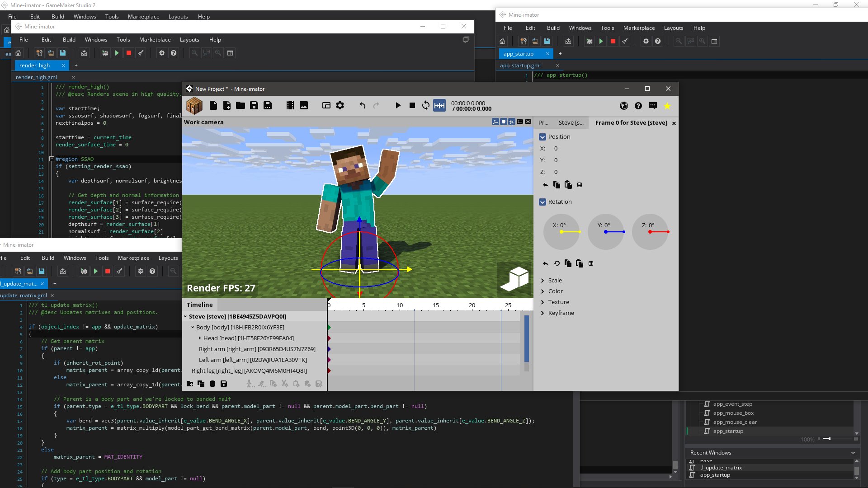Take a screenshot with the image capture icon
Viewport: 868px width, 488px height.
[x=303, y=105]
